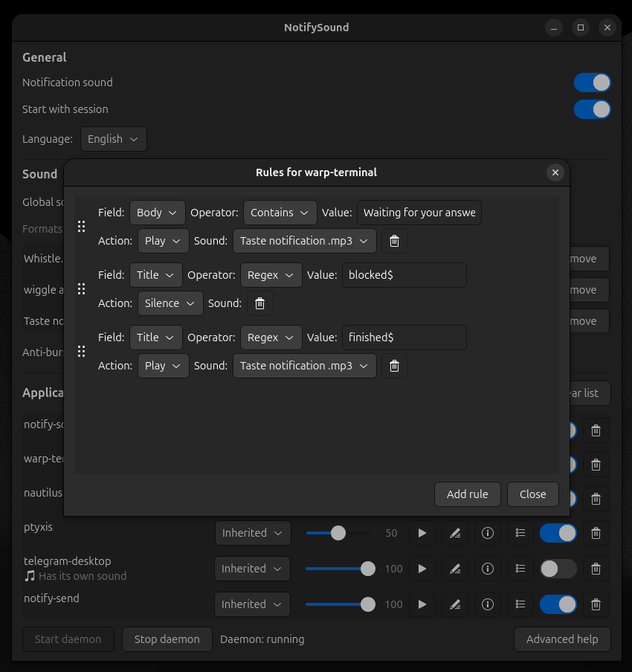Open the Action dropdown set to Silence
The image size is (632, 672).
point(170,303)
